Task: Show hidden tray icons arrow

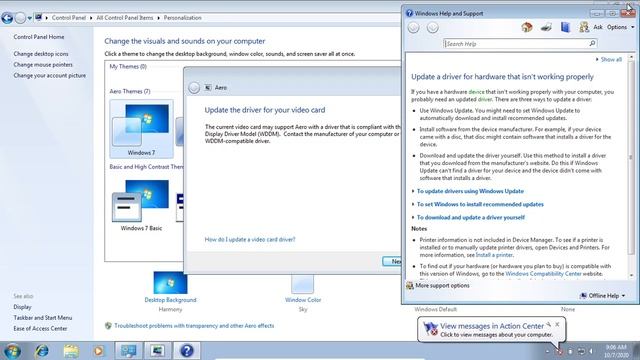Action: [x=547, y=351]
